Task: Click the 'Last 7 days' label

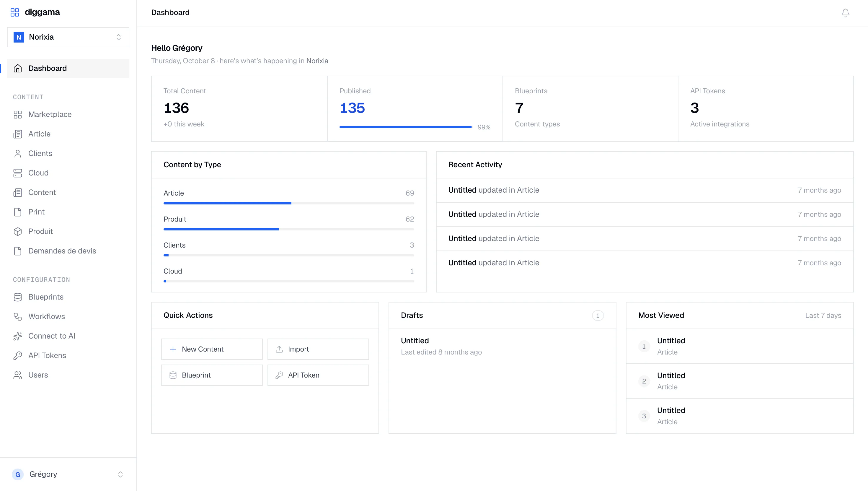Action: click(x=823, y=316)
